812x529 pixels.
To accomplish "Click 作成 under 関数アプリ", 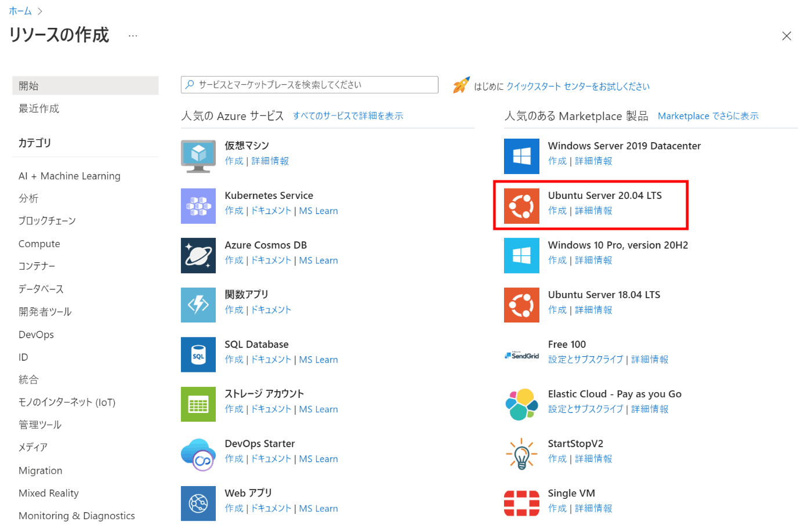I will pyautogui.click(x=234, y=310).
